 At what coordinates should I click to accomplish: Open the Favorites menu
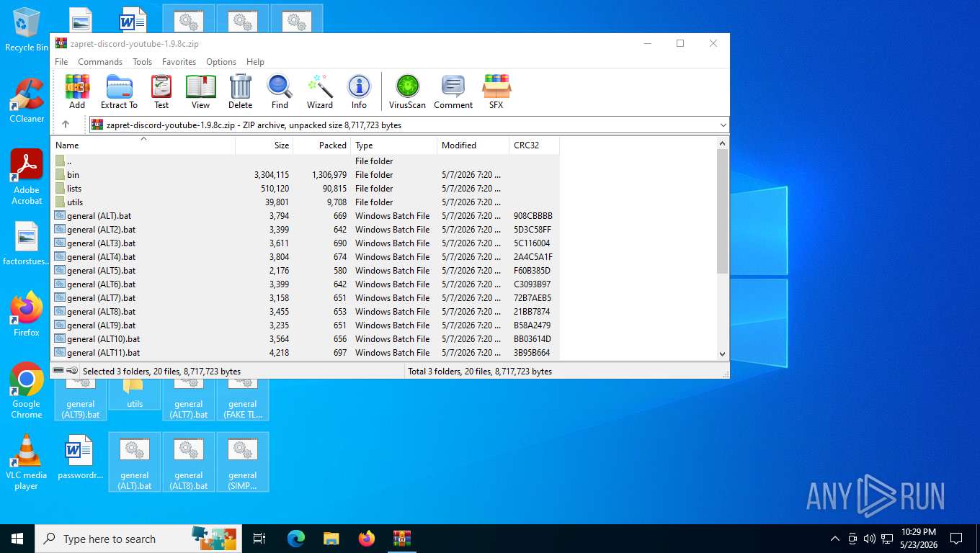[x=179, y=62]
